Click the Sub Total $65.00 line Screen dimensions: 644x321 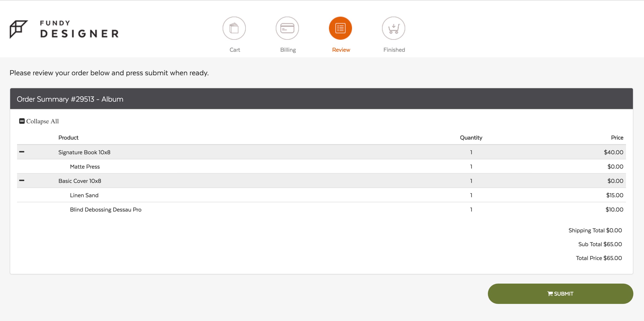coord(600,244)
